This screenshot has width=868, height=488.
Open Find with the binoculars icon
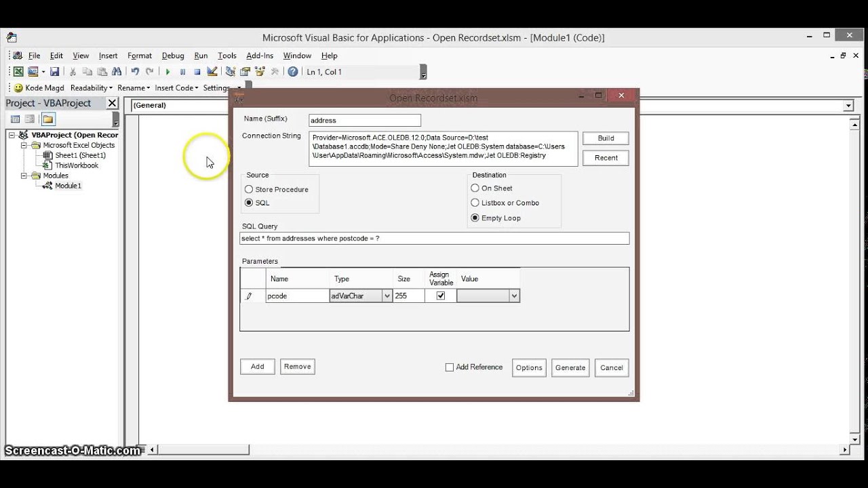(116, 71)
